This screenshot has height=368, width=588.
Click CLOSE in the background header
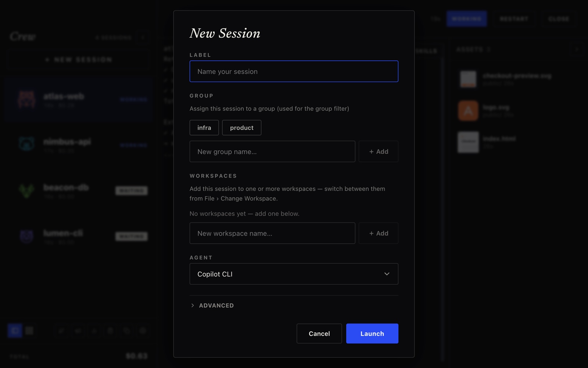(x=559, y=19)
